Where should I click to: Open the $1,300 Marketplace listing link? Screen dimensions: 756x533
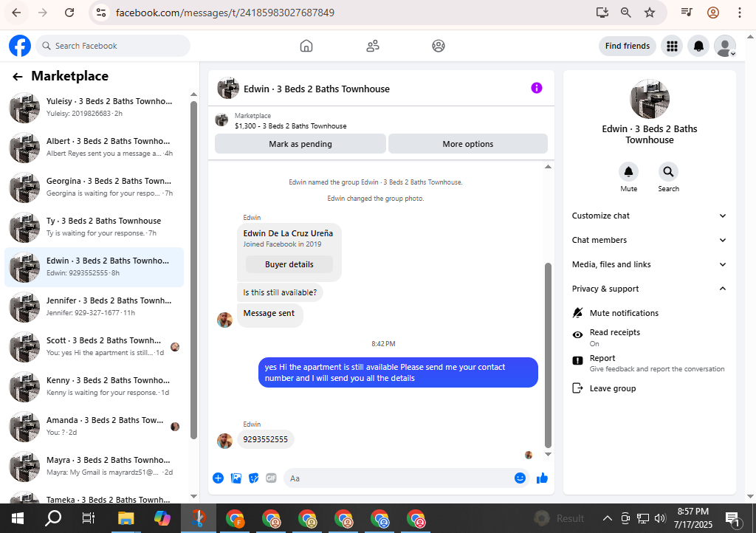pos(290,125)
